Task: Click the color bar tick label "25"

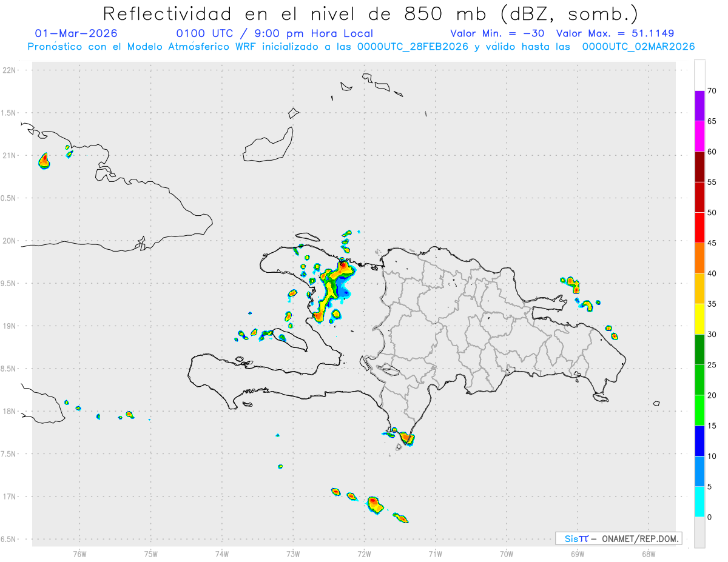Action: pos(712,365)
